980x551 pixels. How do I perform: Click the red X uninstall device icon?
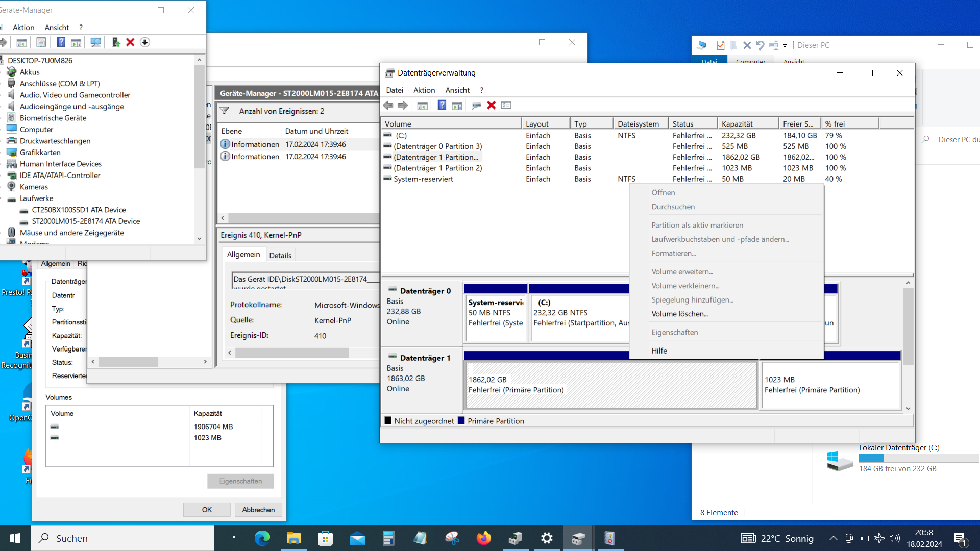(130, 42)
